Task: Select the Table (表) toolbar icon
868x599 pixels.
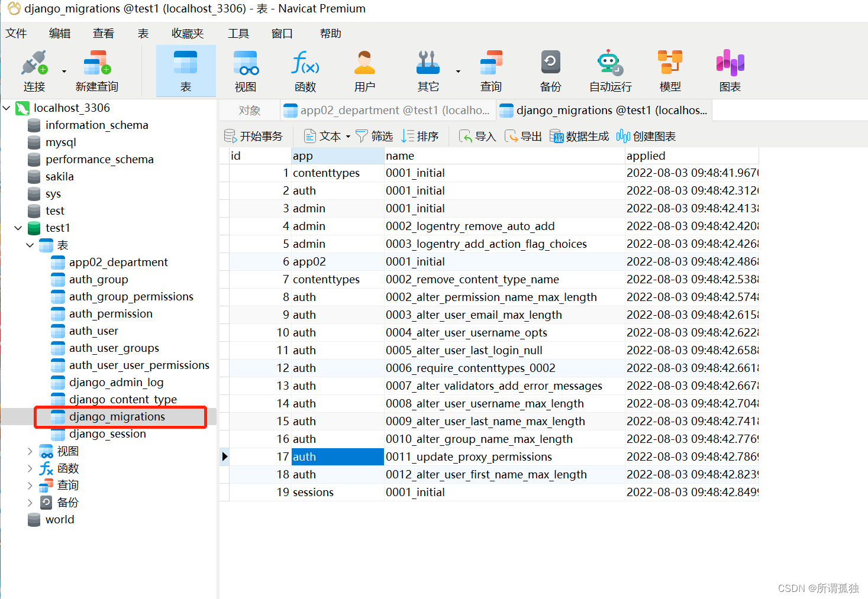Action: tap(186, 71)
